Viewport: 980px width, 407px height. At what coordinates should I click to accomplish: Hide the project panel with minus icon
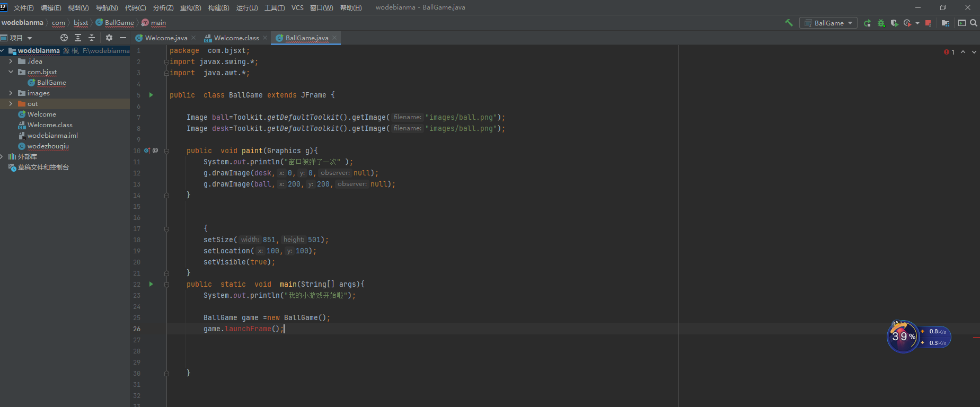(x=123, y=38)
